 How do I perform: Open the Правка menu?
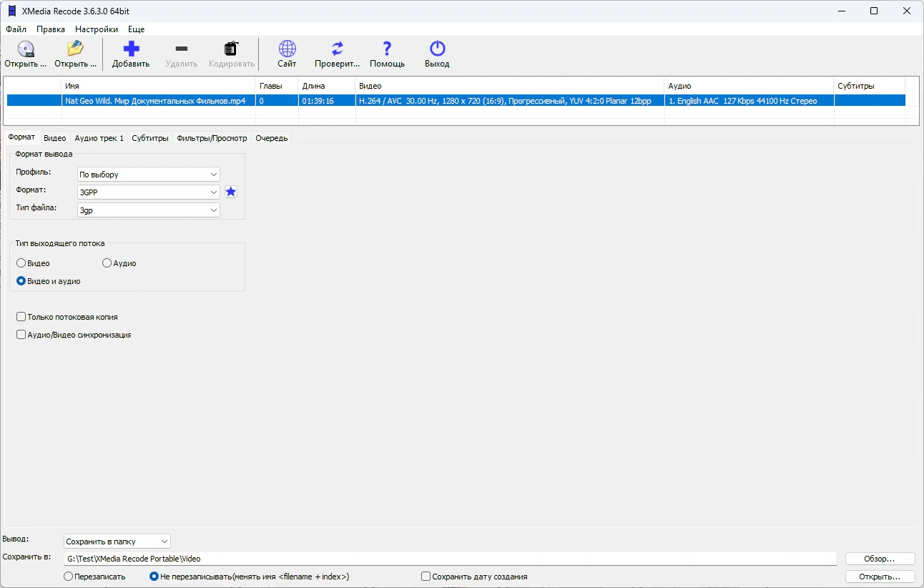tap(51, 29)
